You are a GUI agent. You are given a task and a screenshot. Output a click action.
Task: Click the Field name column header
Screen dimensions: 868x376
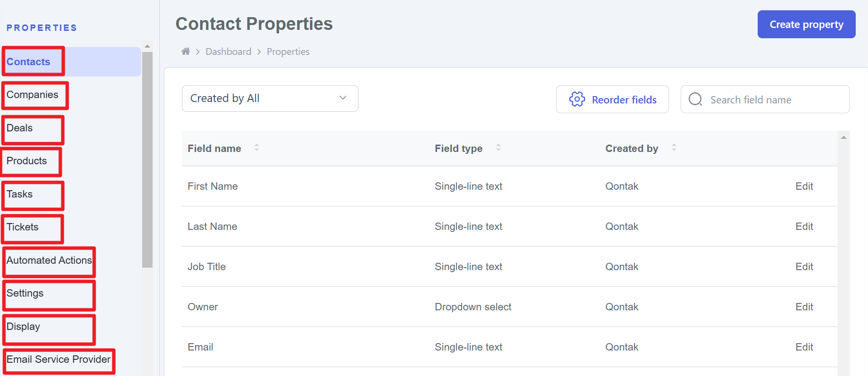click(x=214, y=149)
